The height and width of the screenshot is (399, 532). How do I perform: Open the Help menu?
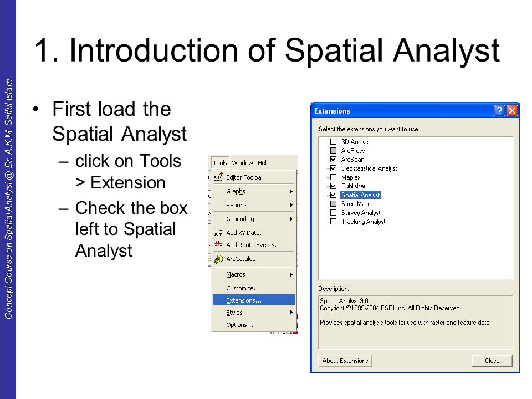click(264, 163)
